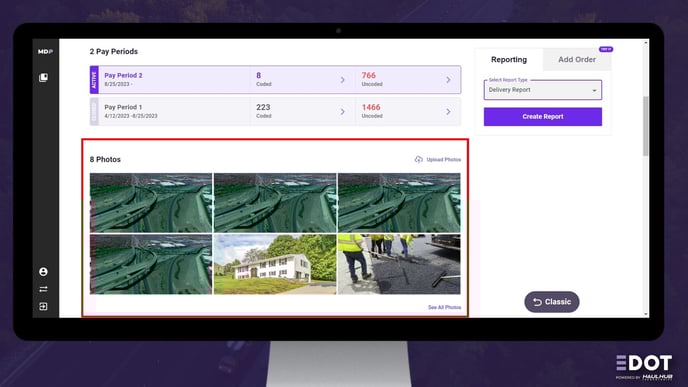
Task: Expand Pay Period 1 uncoded chevron
Action: (448, 112)
